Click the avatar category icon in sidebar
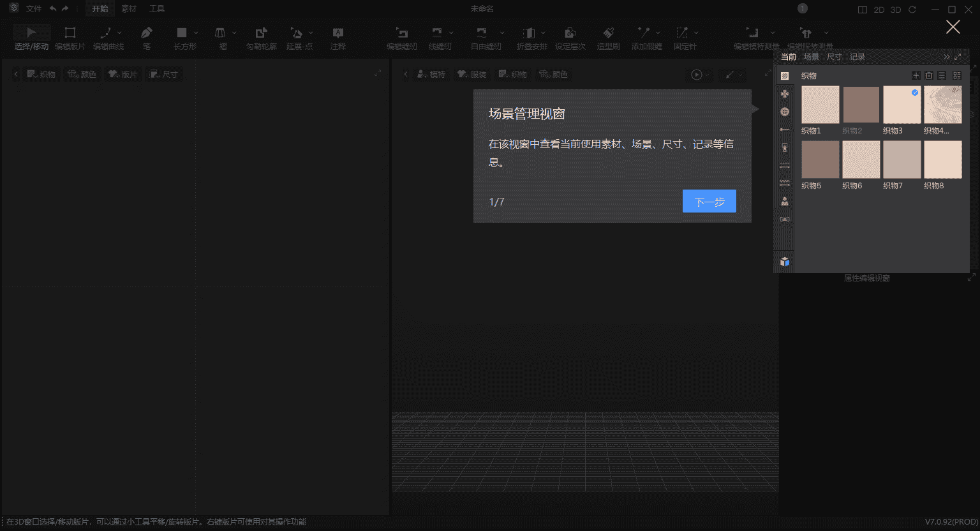This screenshot has width=980, height=531. [x=785, y=201]
